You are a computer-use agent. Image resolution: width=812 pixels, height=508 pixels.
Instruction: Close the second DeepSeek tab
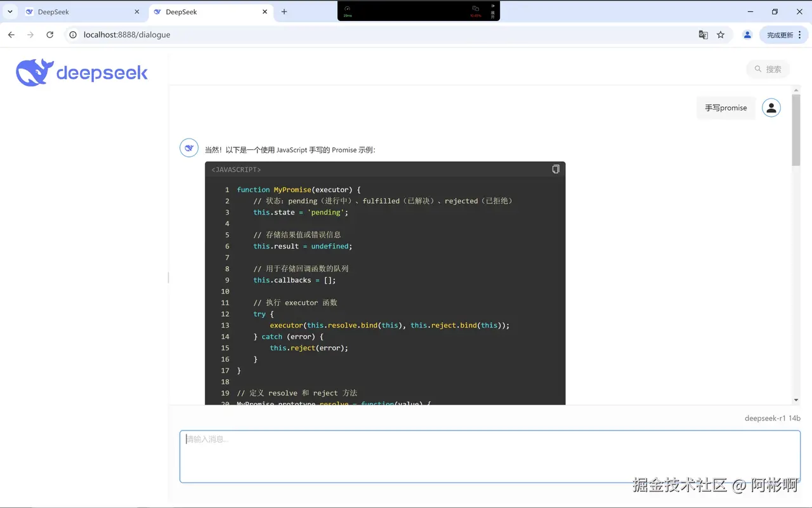265,12
